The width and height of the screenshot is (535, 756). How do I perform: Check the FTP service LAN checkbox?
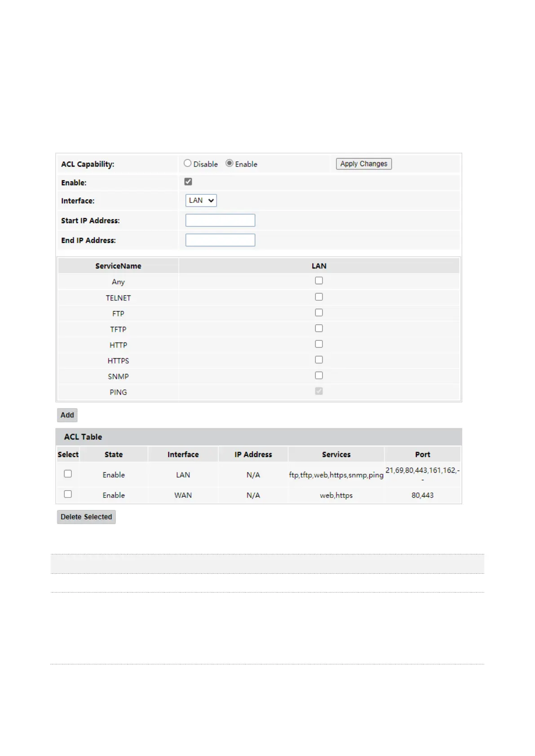pyautogui.click(x=319, y=312)
